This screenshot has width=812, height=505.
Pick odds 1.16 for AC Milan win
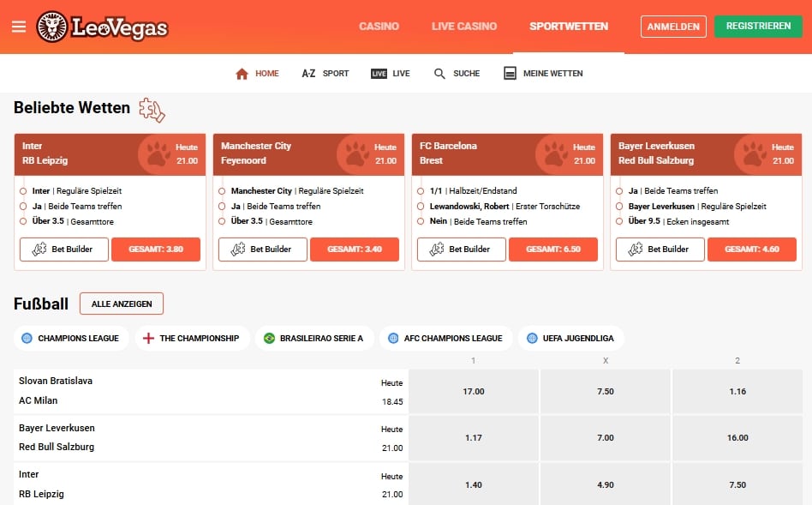737,392
